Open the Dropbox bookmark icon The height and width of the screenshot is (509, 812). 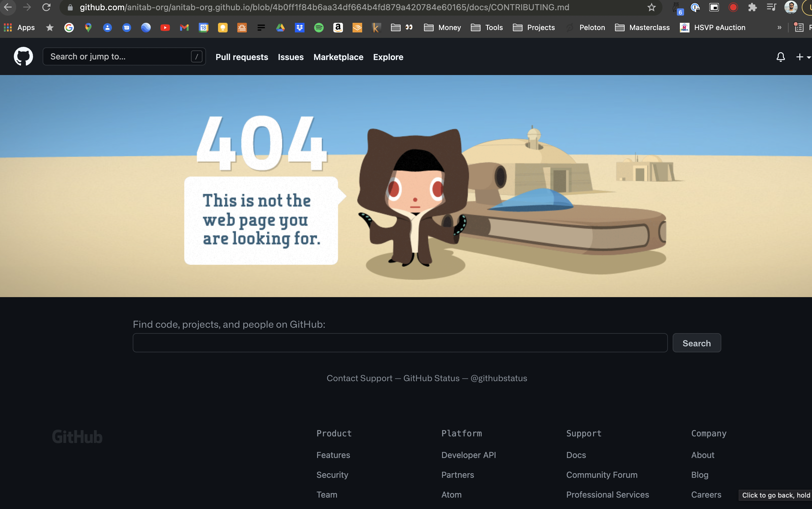coord(299,28)
